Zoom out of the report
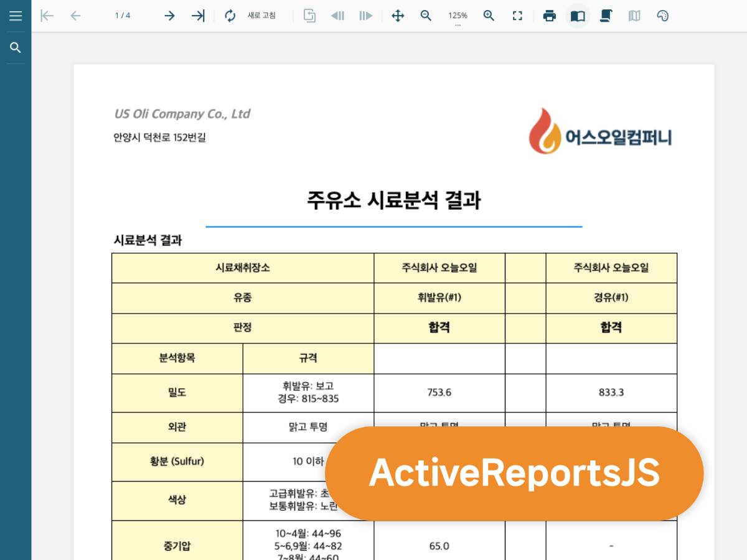Screen dimensions: 747x560 coord(426,16)
